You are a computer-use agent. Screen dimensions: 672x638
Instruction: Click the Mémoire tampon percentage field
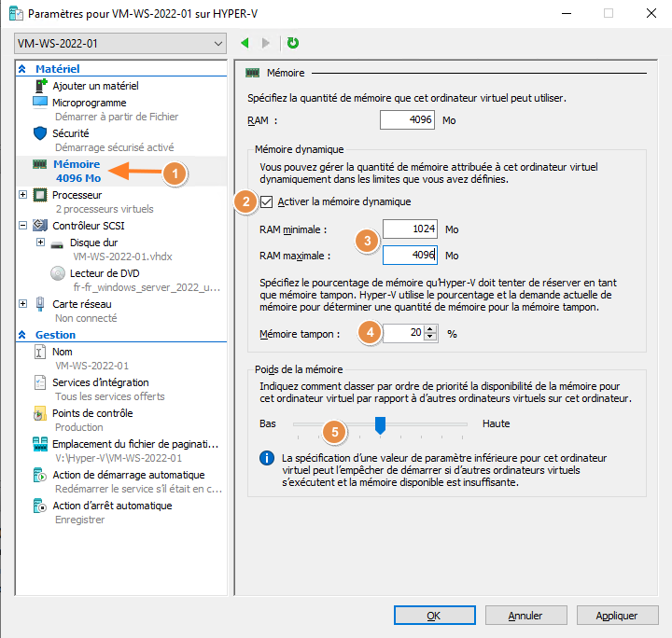tap(404, 333)
